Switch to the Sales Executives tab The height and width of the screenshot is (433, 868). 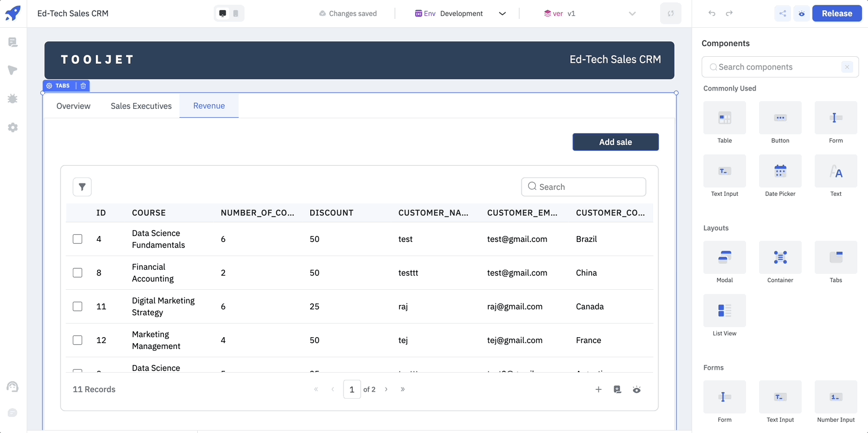(x=141, y=105)
